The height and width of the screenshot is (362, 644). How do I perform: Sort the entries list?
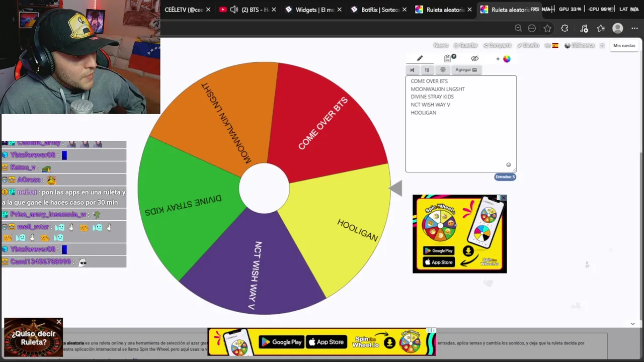[x=427, y=70]
